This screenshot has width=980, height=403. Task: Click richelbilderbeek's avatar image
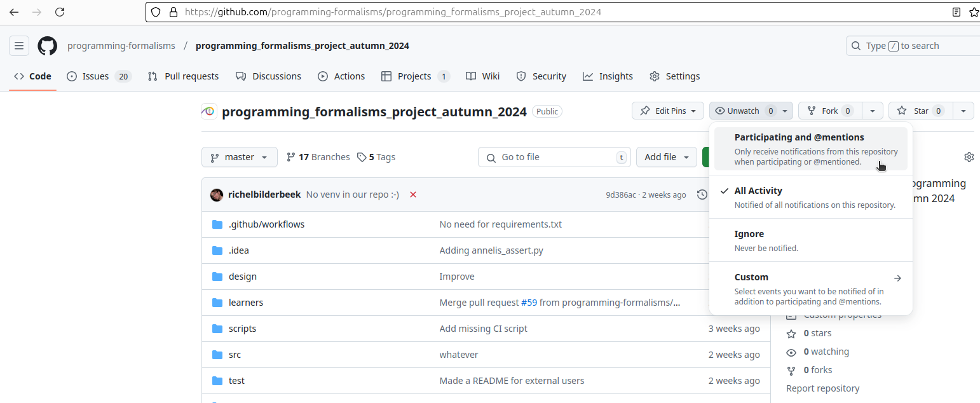coord(217,195)
